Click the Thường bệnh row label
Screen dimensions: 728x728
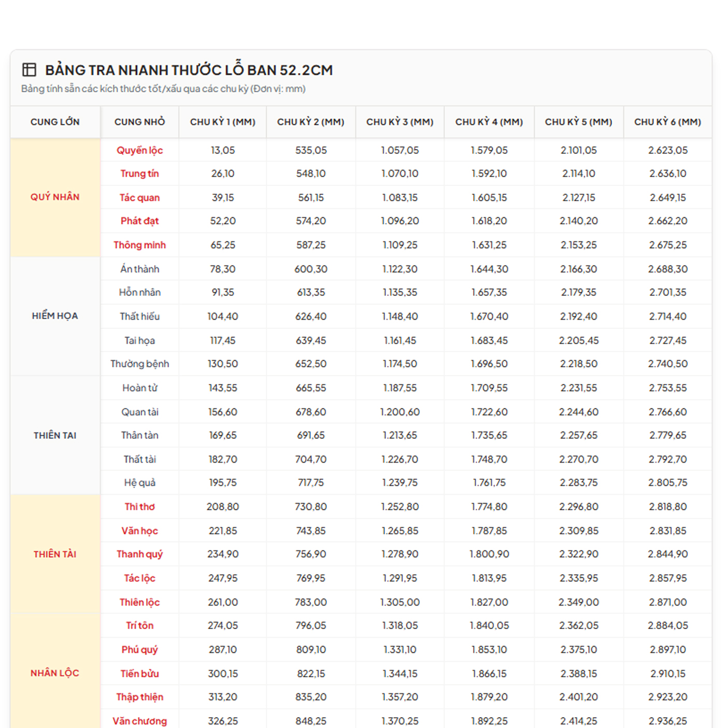(x=139, y=364)
